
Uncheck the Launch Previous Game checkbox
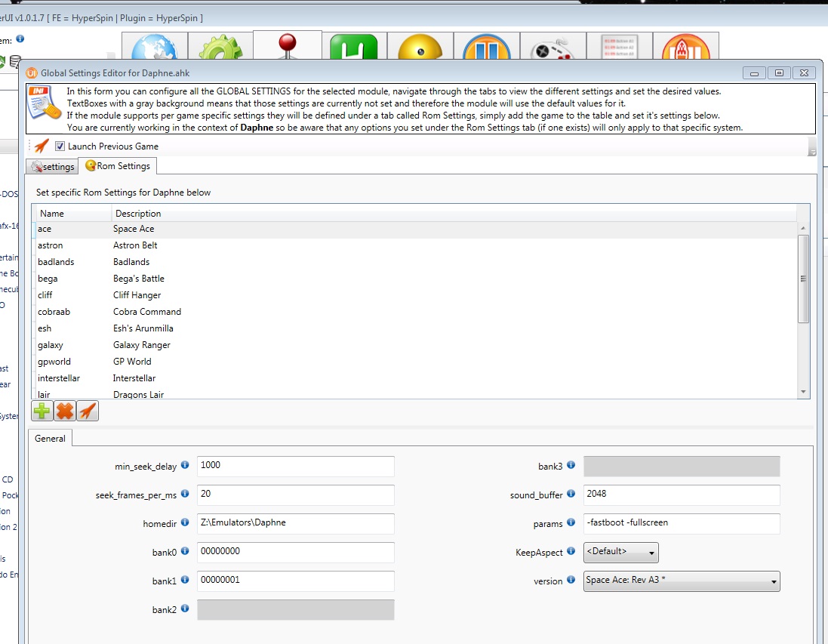click(x=60, y=146)
